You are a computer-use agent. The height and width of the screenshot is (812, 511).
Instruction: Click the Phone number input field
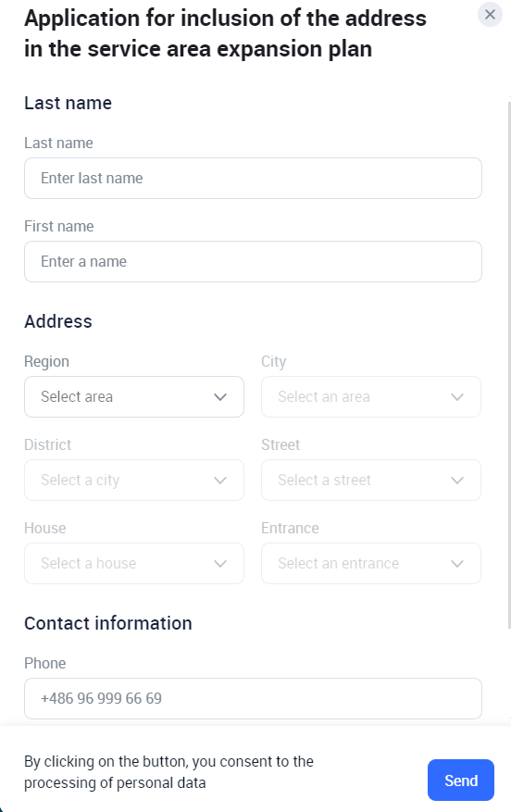253,699
